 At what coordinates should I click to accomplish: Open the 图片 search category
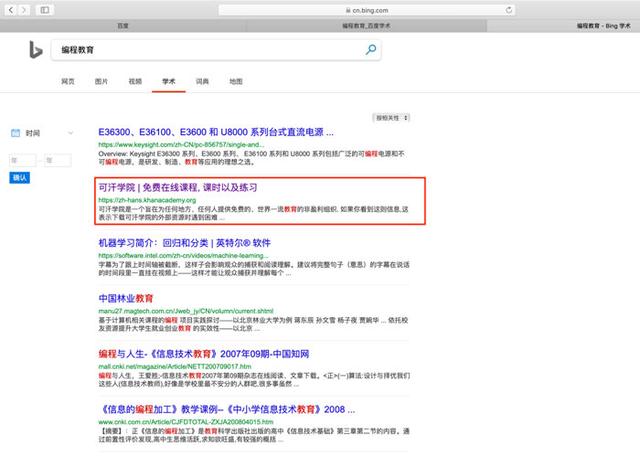click(101, 81)
